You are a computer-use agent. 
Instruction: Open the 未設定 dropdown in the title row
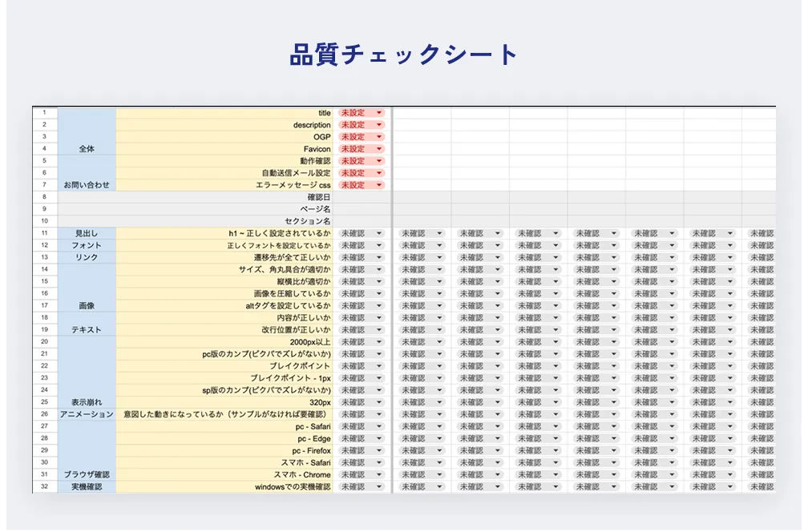[x=379, y=113]
